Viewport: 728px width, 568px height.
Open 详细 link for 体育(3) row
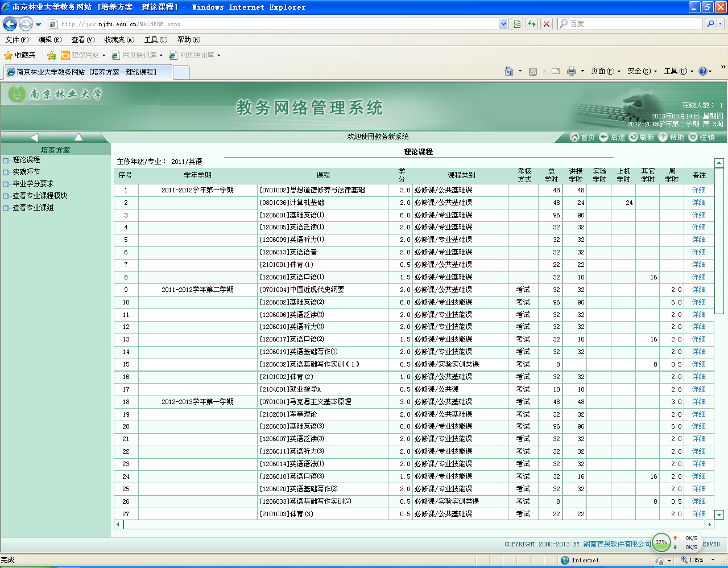[698, 514]
